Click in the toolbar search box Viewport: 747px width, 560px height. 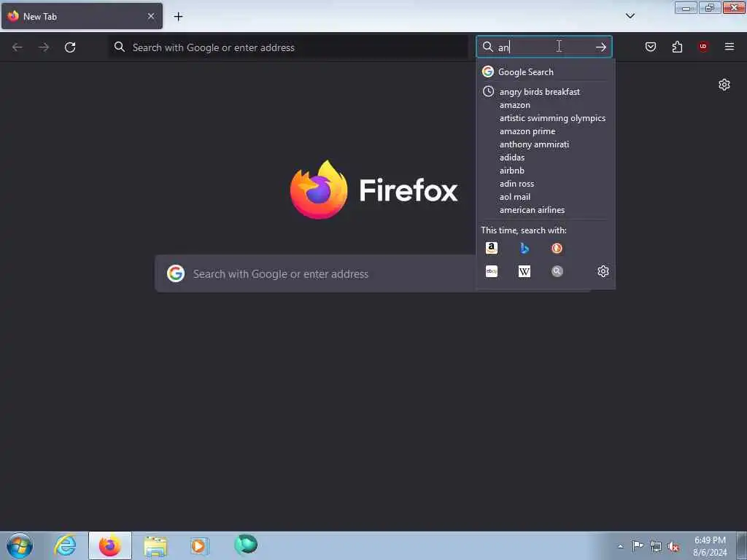[x=543, y=47]
